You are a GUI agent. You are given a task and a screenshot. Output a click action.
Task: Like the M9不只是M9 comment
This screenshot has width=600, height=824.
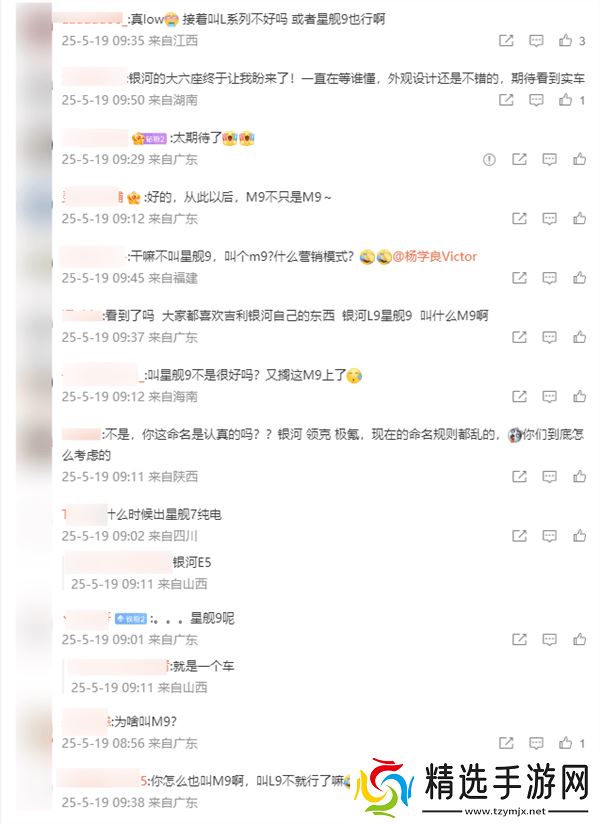pyautogui.click(x=580, y=219)
